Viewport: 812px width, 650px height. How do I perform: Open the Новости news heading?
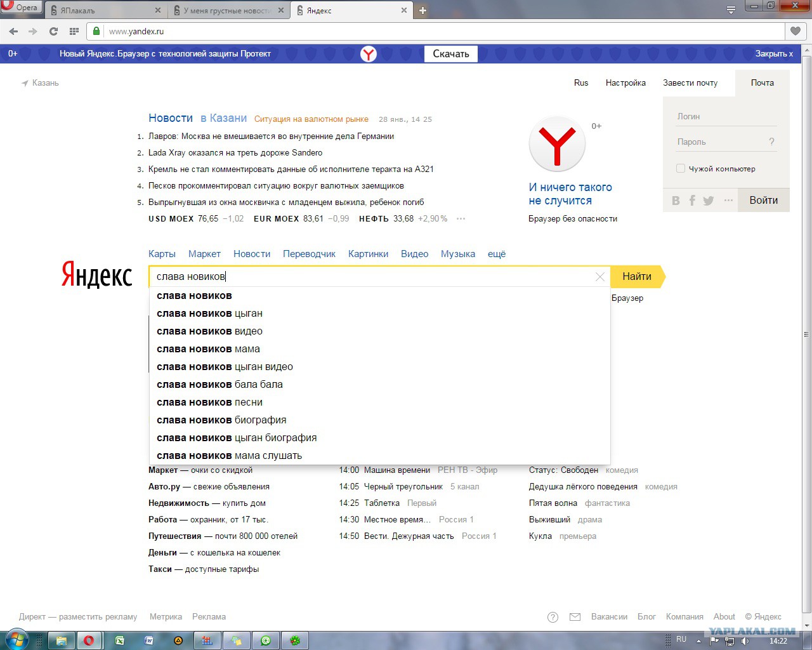171,118
